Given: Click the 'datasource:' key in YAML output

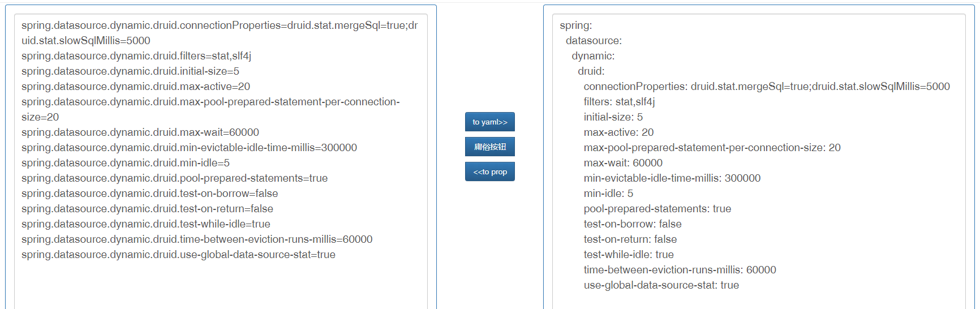Looking at the screenshot, I should pyautogui.click(x=594, y=41).
